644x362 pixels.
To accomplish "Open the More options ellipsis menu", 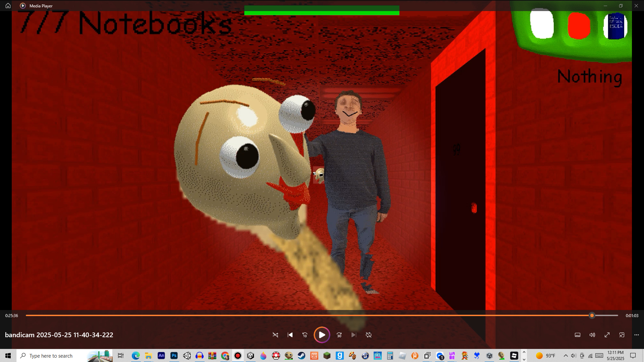I will click(x=637, y=335).
